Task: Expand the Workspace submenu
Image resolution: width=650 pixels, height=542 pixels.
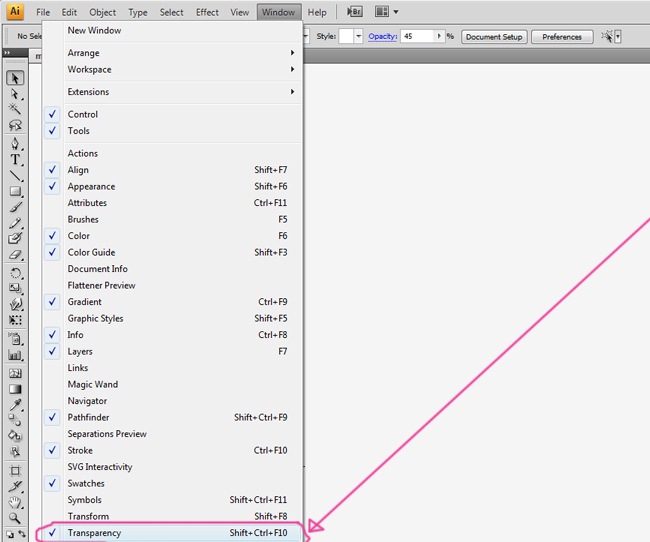Action: pos(180,69)
